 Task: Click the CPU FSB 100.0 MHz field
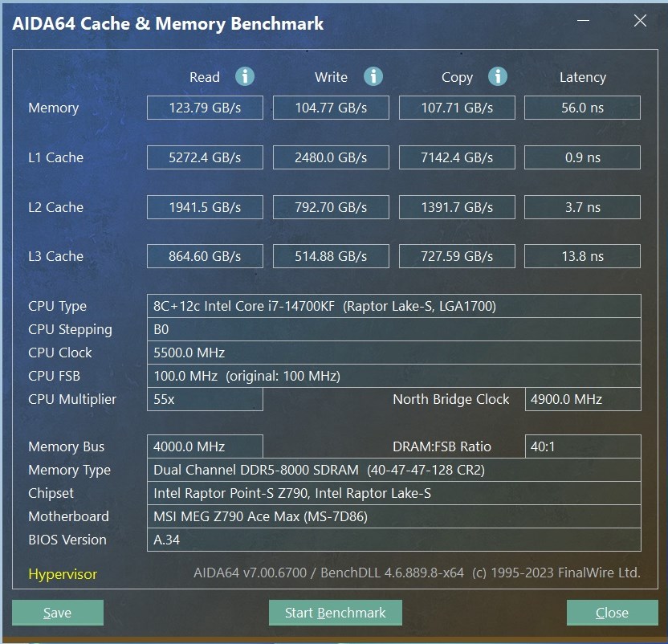[x=394, y=376]
